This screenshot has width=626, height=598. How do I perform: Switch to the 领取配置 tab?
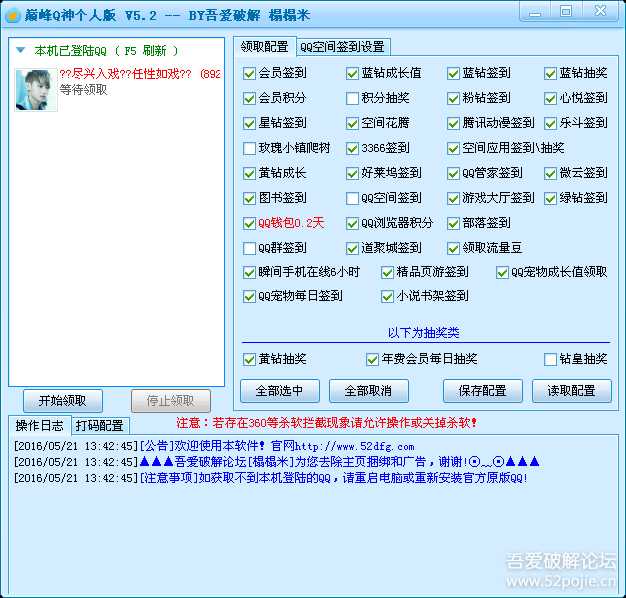pyautogui.click(x=264, y=47)
